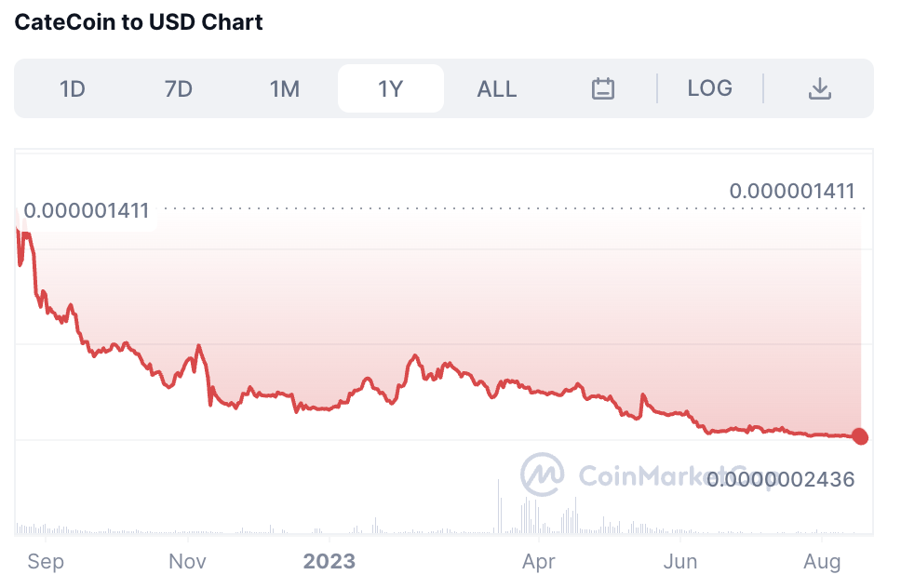This screenshot has width=901, height=588.
Task: Click the Aug label on the time axis
Action: point(822,562)
